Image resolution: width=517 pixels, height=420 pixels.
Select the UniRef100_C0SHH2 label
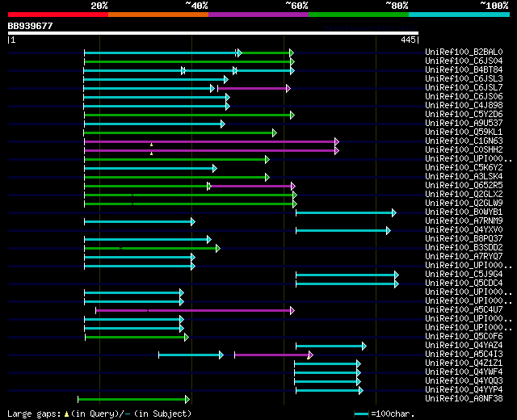pyautogui.click(x=464, y=149)
